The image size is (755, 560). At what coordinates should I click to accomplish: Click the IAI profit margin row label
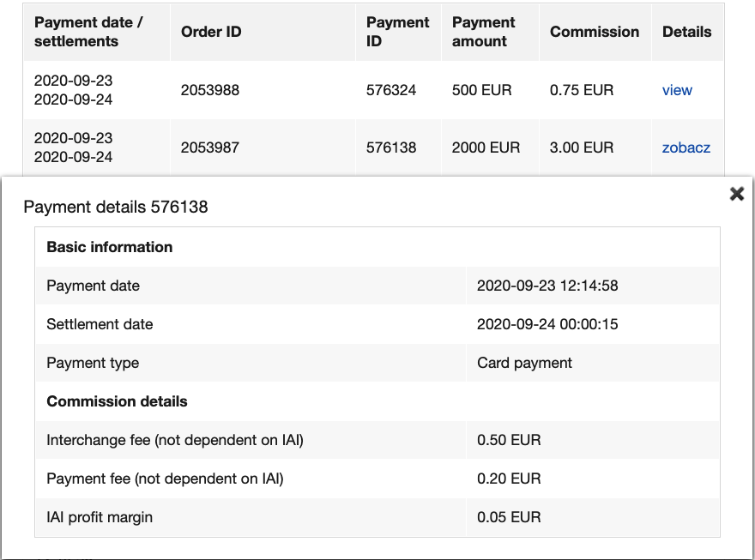click(100, 517)
